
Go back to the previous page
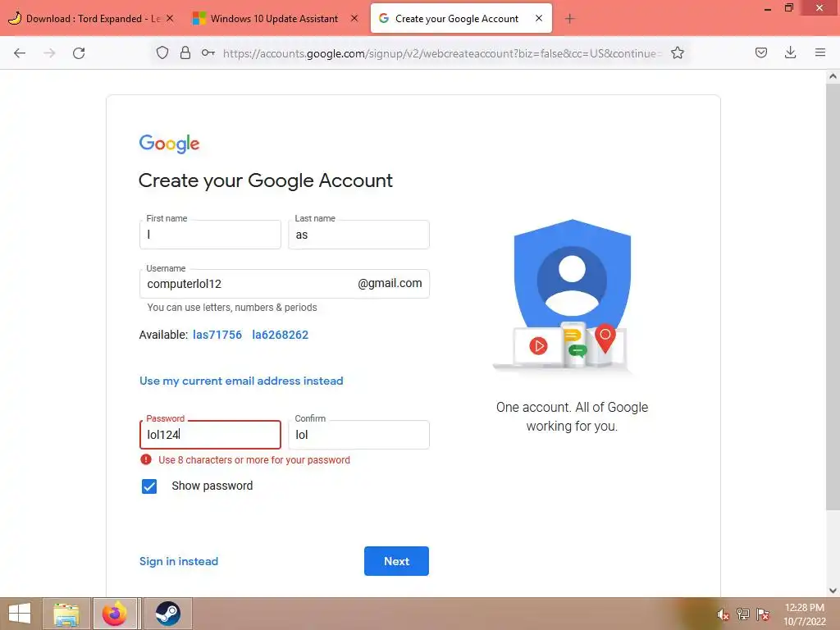click(20, 53)
